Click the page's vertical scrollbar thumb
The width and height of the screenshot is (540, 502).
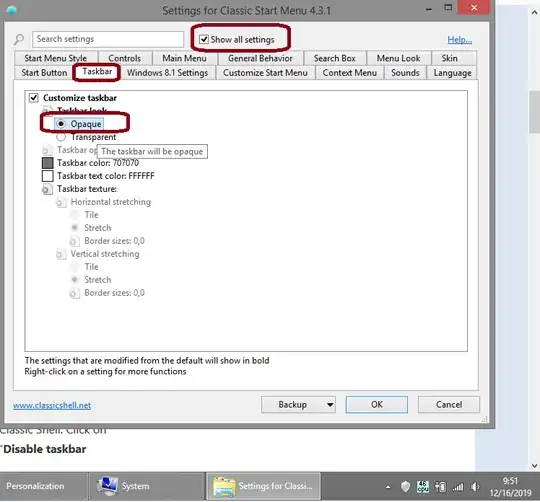tap(534, 112)
